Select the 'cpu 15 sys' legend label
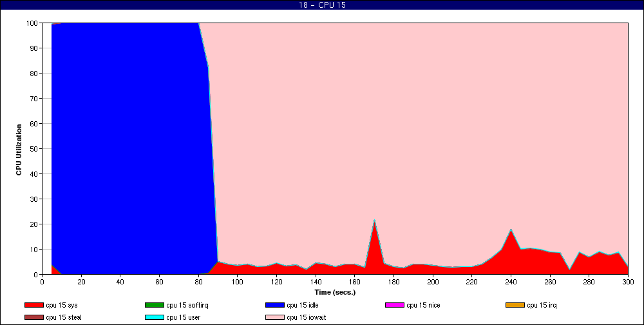The width and height of the screenshot is (644, 325). pos(62,305)
